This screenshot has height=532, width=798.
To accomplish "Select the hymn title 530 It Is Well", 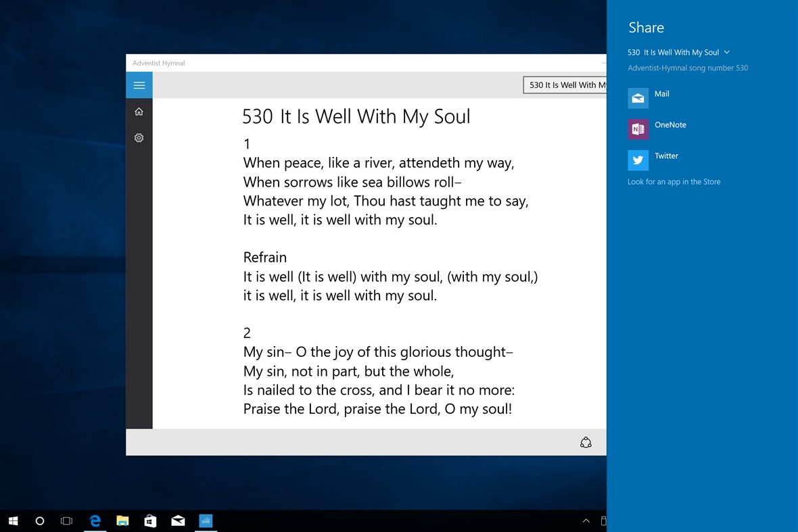I will click(x=673, y=52).
